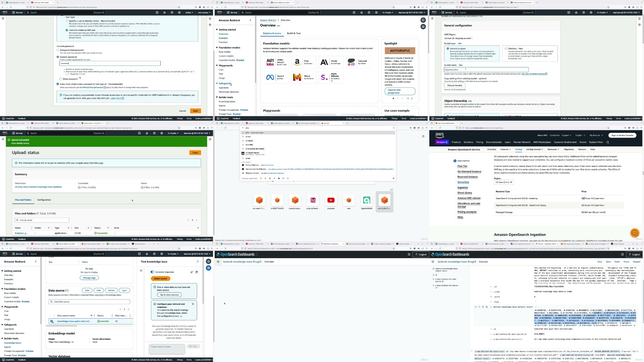Click Sync for the data source
The width and height of the screenshot is (644, 362).
(124, 290)
